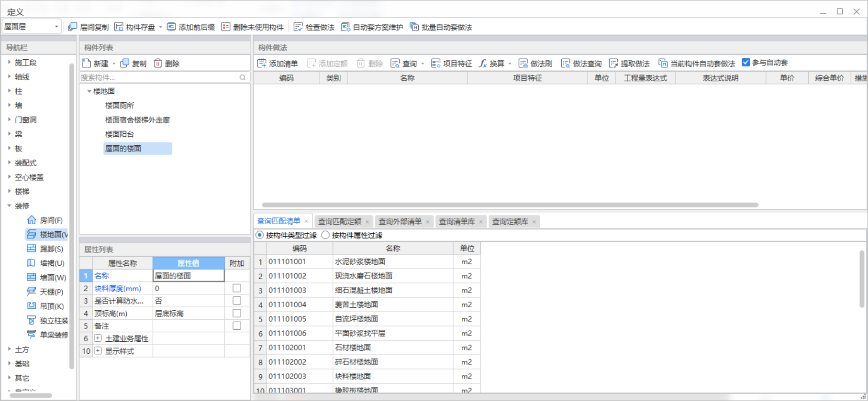Open the 查询 dropdown arrow
Image resolution: width=868 pixels, height=401 pixels.
tap(423, 64)
